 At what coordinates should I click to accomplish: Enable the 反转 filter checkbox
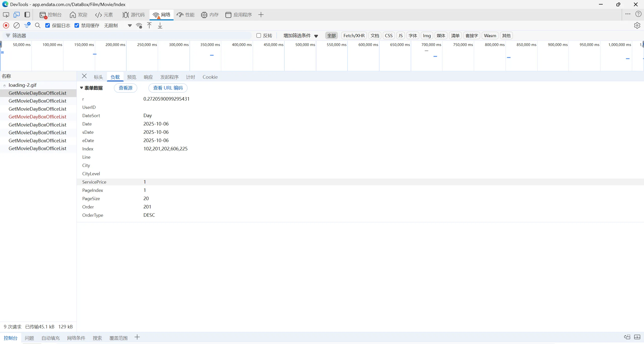(x=258, y=35)
